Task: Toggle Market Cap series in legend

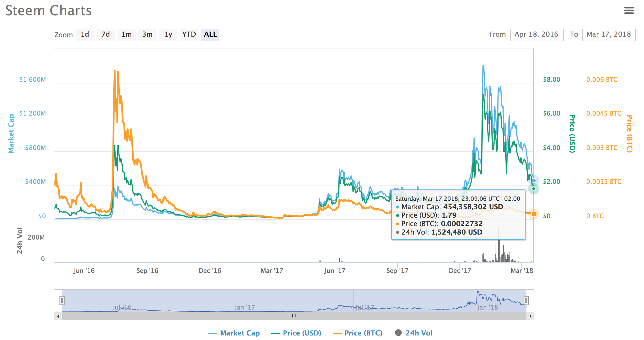Action: [x=234, y=333]
